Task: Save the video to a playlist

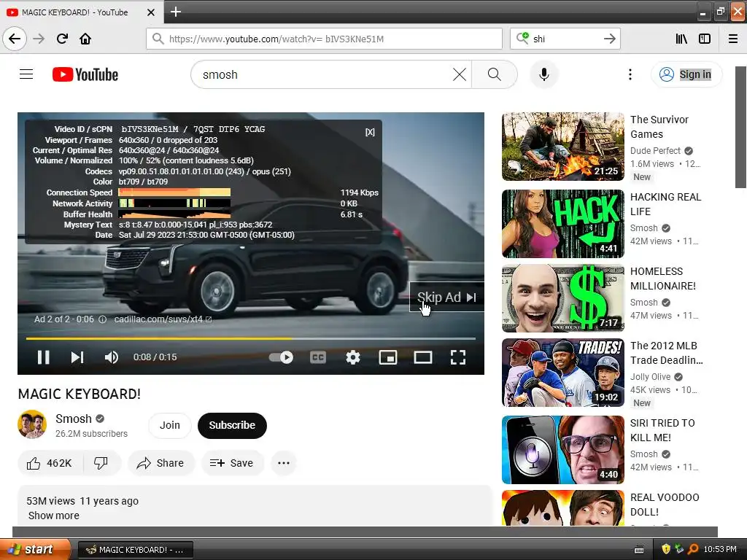Action: [x=232, y=463]
